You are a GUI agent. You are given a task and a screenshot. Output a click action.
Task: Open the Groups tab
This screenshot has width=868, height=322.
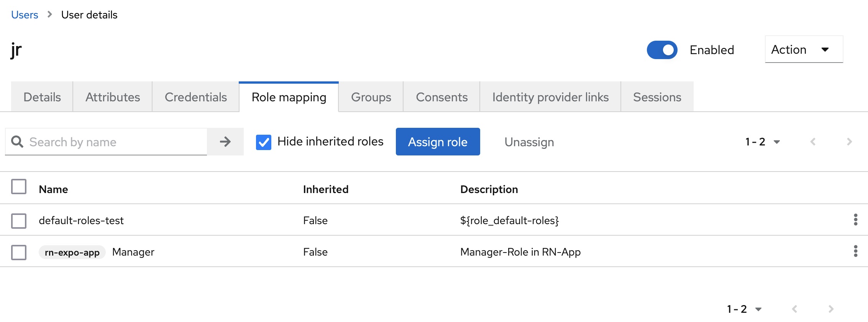click(x=371, y=97)
